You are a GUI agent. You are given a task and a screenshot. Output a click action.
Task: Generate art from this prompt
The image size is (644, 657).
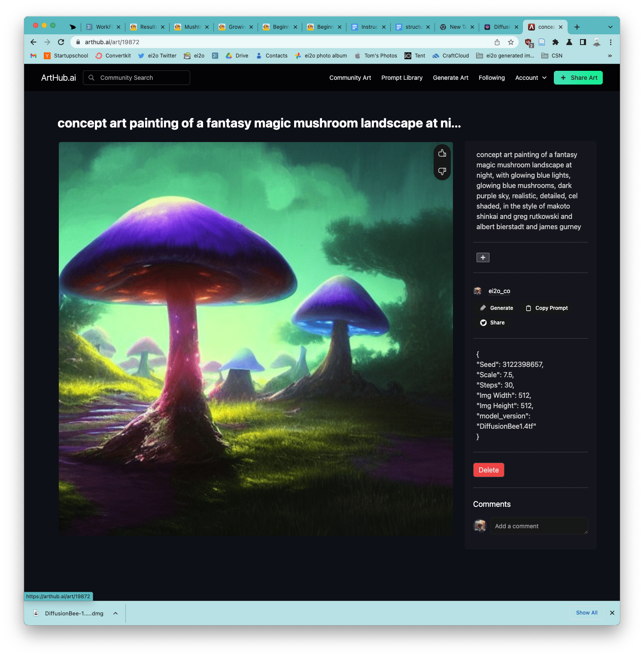click(496, 308)
